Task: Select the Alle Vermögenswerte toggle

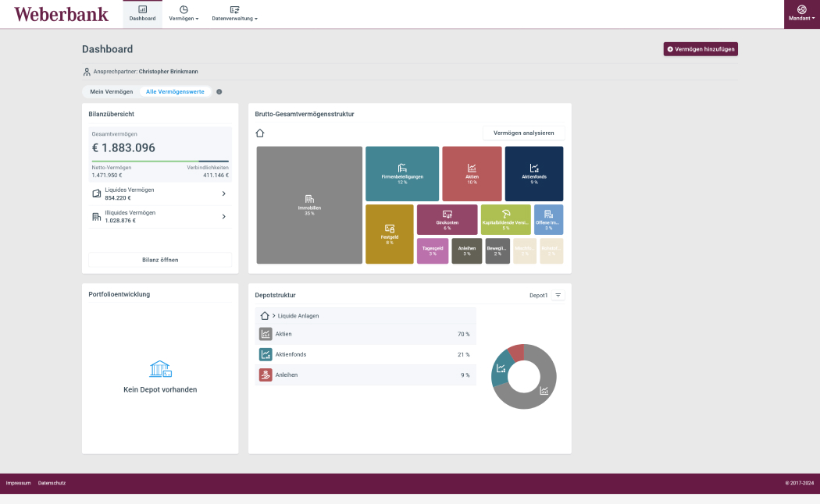Action: [x=175, y=91]
